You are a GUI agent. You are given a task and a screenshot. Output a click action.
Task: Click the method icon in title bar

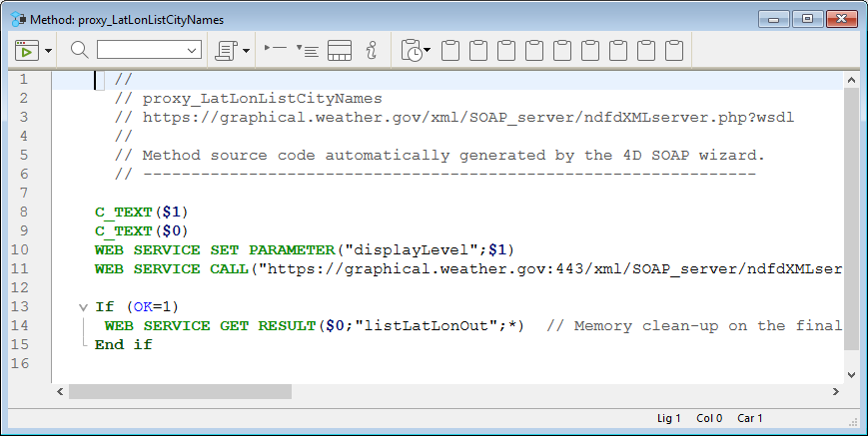(18, 19)
